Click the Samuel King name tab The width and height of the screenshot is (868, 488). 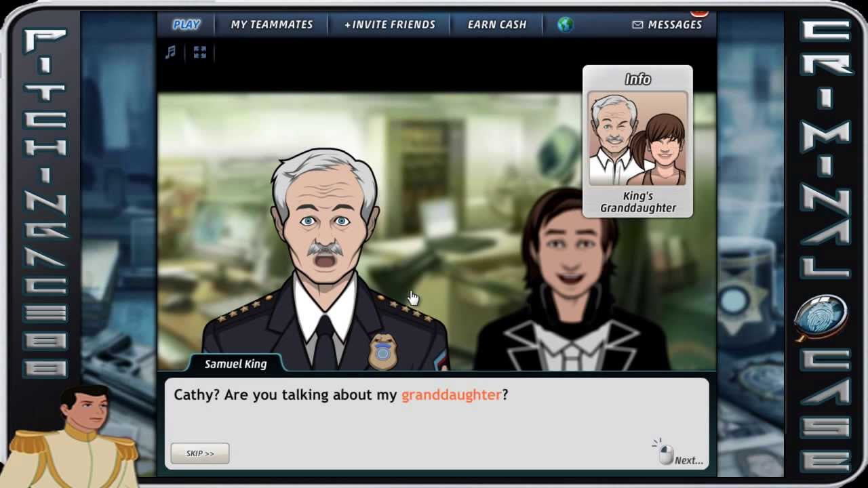point(235,364)
